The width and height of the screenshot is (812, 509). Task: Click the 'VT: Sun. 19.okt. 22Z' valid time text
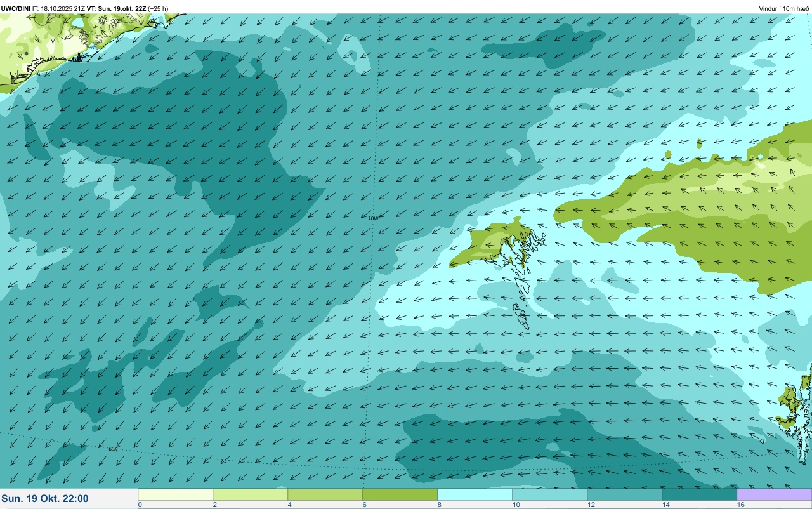pyautogui.click(x=116, y=8)
